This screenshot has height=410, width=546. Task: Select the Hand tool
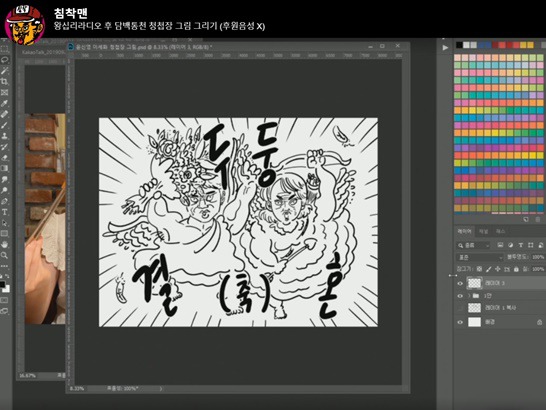(x=5, y=245)
